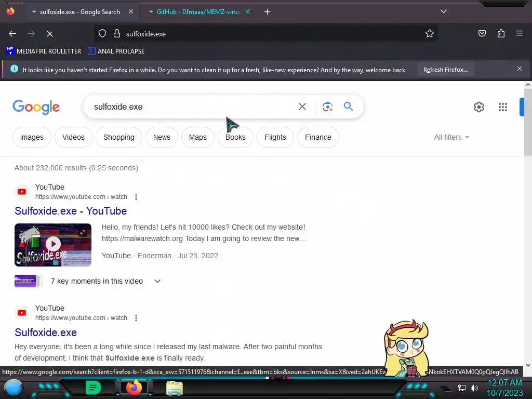532x399 pixels.
Task: Open three-dot menu for second YouTube result
Action: pyautogui.click(x=136, y=318)
